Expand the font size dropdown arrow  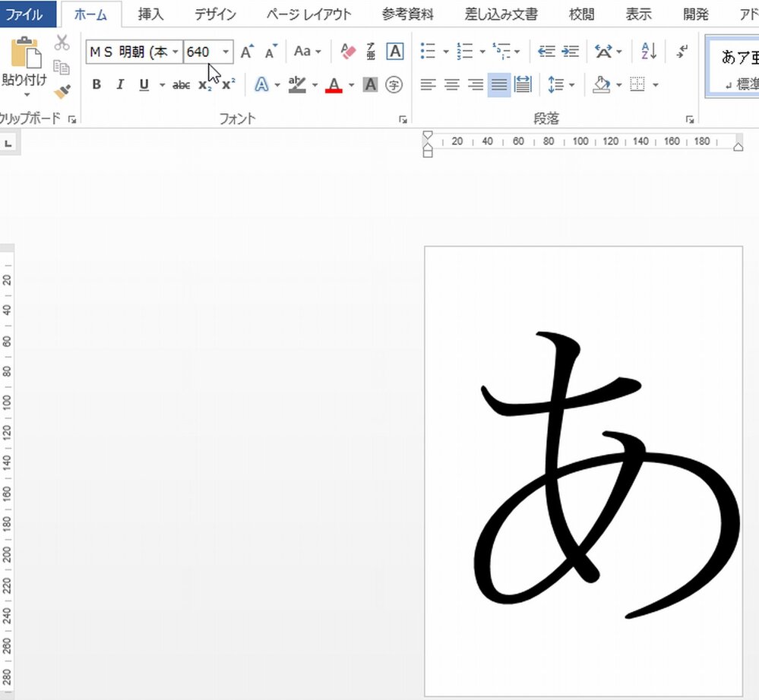point(226,52)
